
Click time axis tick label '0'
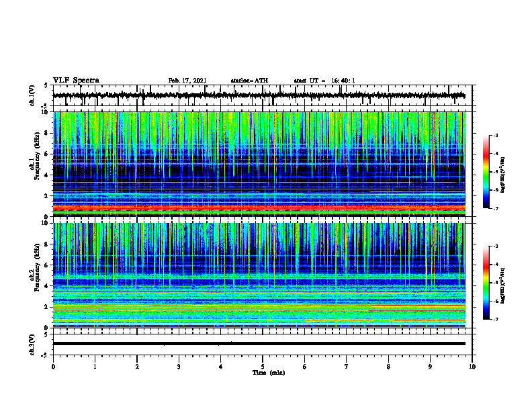[53, 367]
